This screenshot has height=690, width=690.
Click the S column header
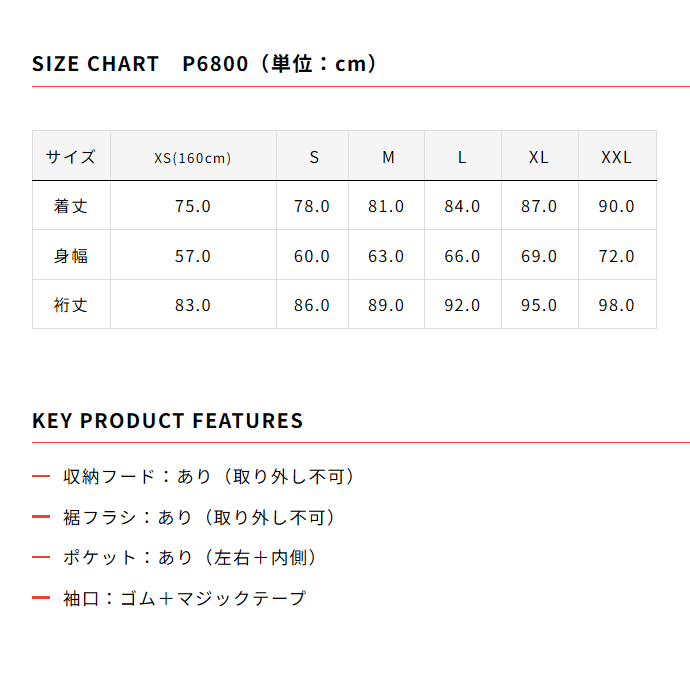(312, 156)
